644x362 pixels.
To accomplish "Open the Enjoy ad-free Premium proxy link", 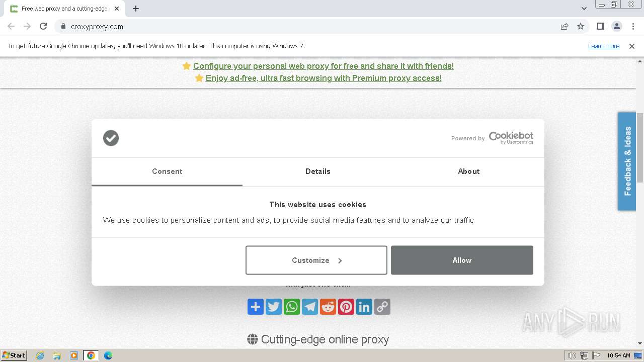I will pos(324,78).
